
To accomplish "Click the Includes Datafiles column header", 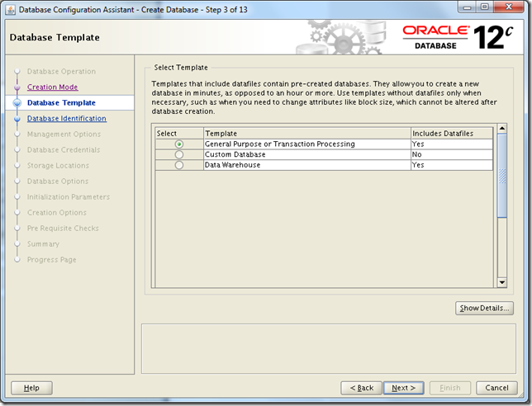I will 452,133.
